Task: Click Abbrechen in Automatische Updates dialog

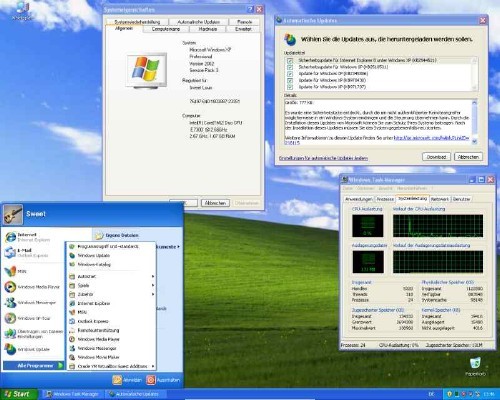Action: tap(468, 157)
